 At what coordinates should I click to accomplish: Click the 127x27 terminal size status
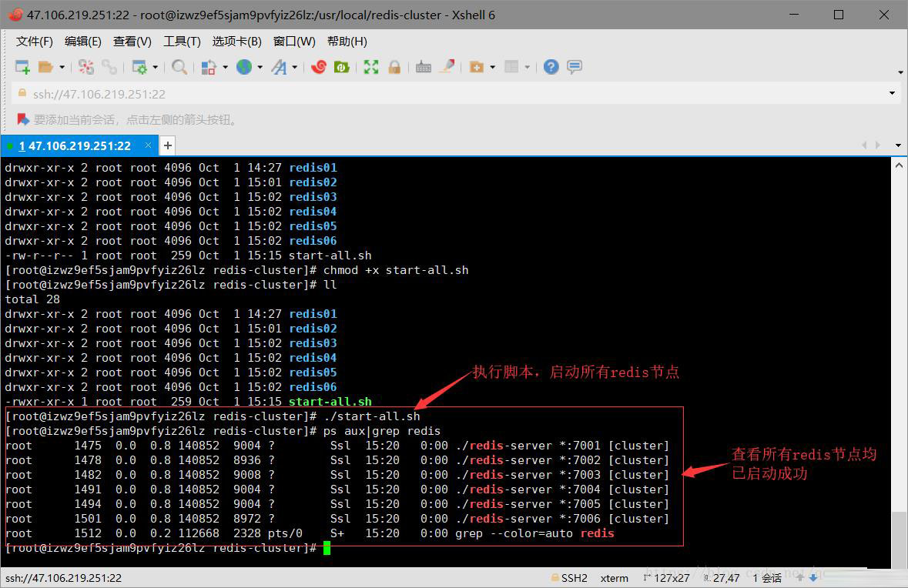(666, 577)
